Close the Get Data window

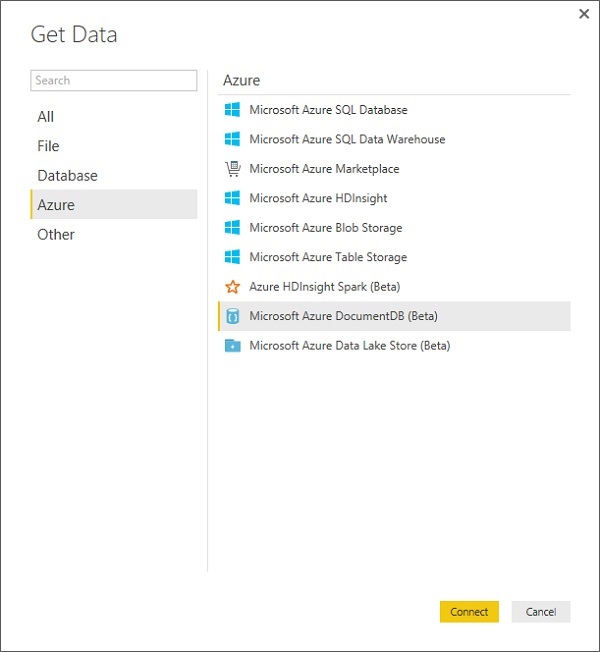point(584,14)
